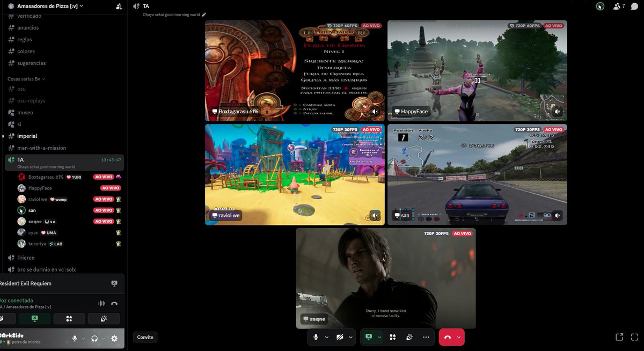This screenshot has height=351, width=644.
Task: Open disconnect options chevron on red button
Action: (x=458, y=337)
